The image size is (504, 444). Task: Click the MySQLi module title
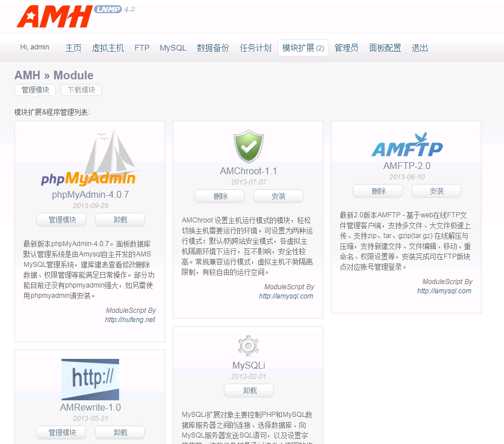249,365
